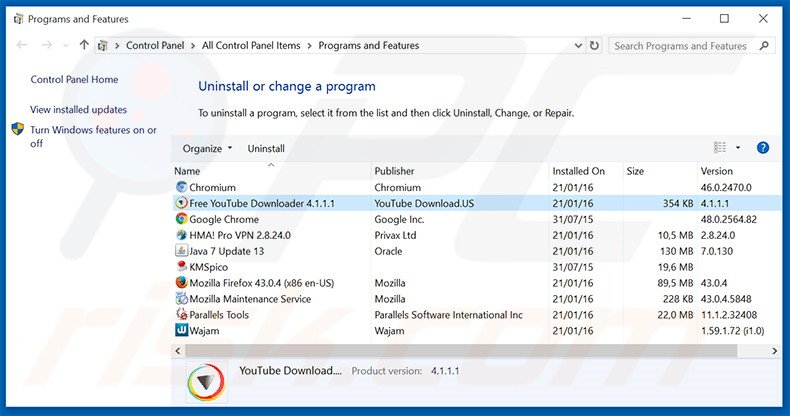Image resolution: width=790 pixels, height=416 pixels.
Task: Click Control Panel in the breadcrumb
Action: (x=155, y=45)
